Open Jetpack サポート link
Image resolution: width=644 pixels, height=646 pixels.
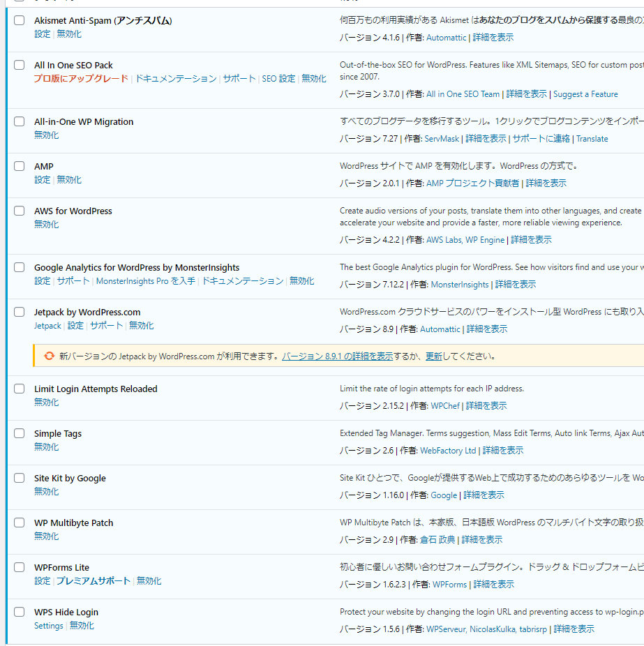(x=106, y=326)
